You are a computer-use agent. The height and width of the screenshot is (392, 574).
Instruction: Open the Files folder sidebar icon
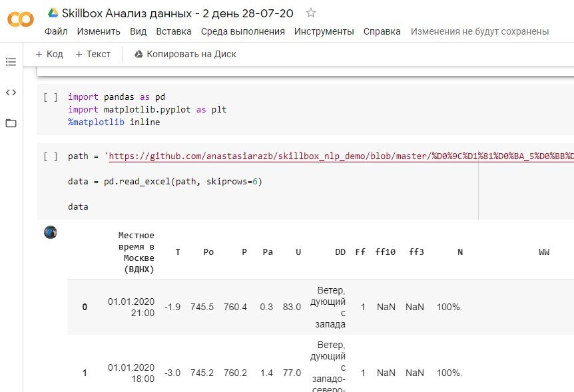(x=11, y=123)
